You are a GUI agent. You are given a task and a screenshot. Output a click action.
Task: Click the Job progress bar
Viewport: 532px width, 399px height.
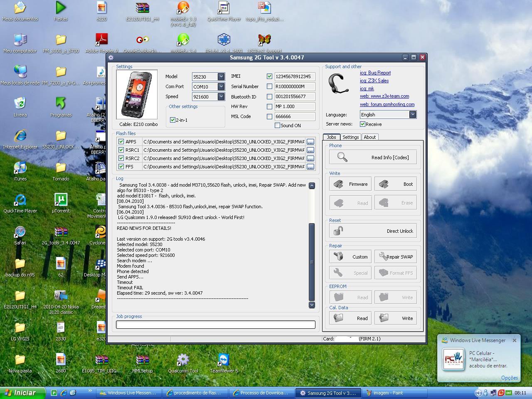point(216,325)
